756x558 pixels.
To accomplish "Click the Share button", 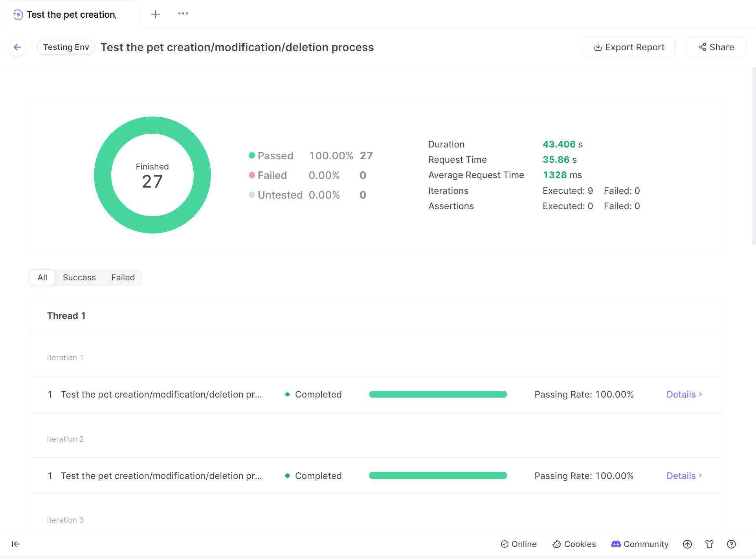I will (x=716, y=47).
